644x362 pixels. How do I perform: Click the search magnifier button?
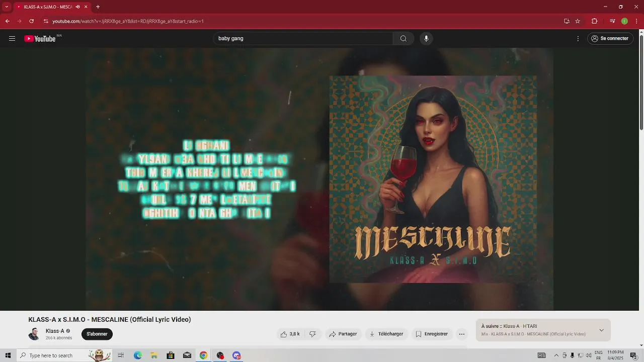(x=404, y=39)
